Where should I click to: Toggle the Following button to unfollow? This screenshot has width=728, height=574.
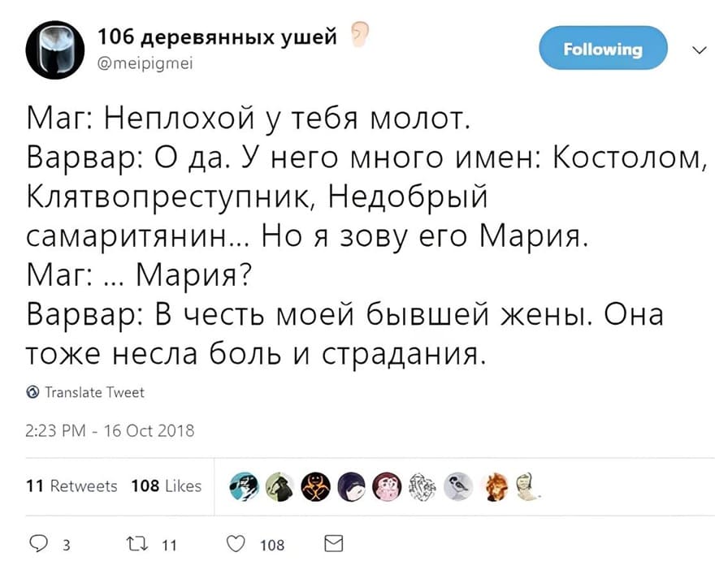coord(602,48)
